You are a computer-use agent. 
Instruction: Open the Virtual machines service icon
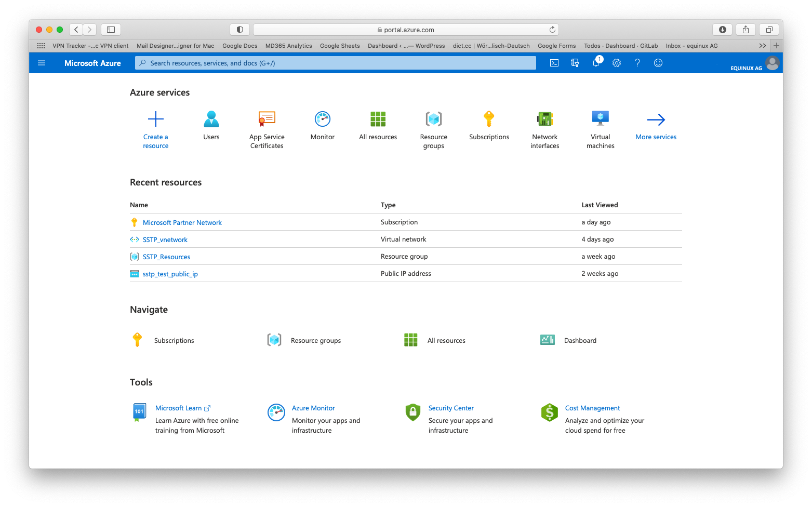(x=600, y=119)
